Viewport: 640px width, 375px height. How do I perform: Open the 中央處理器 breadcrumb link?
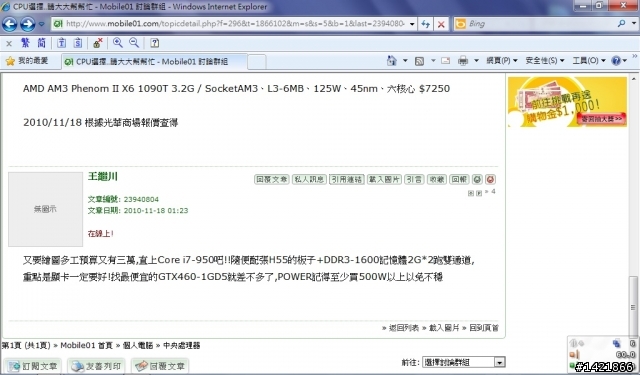pyautogui.click(x=182, y=346)
